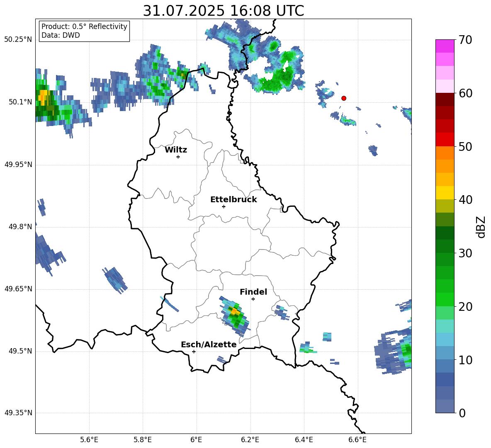491x448 pixels.
Task: Click the dBZ colorbar axis label
Action: [x=481, y=227]
